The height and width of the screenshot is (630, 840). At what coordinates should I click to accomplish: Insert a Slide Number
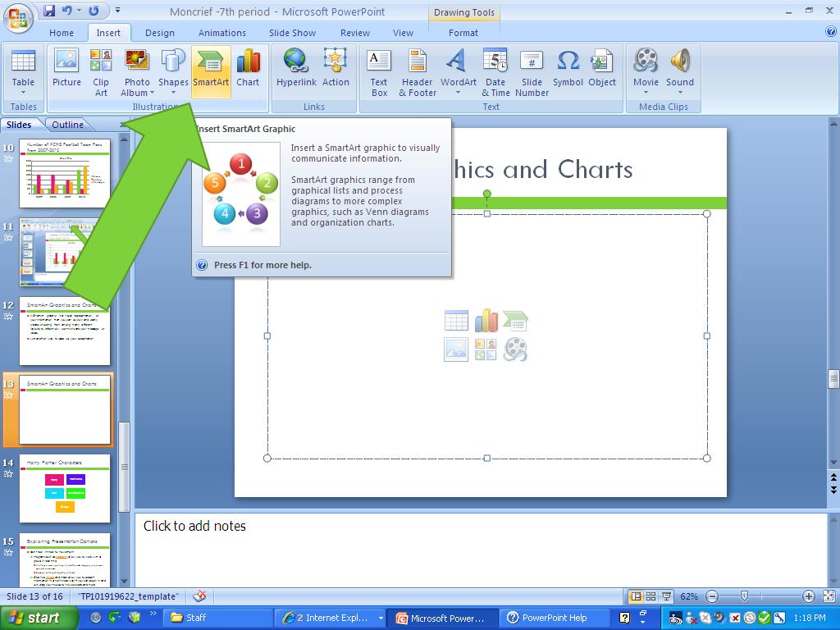(532, 72)
